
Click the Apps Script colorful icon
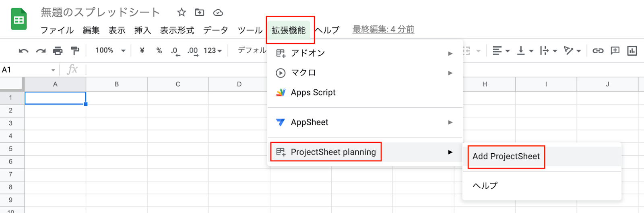click(281, 93)
